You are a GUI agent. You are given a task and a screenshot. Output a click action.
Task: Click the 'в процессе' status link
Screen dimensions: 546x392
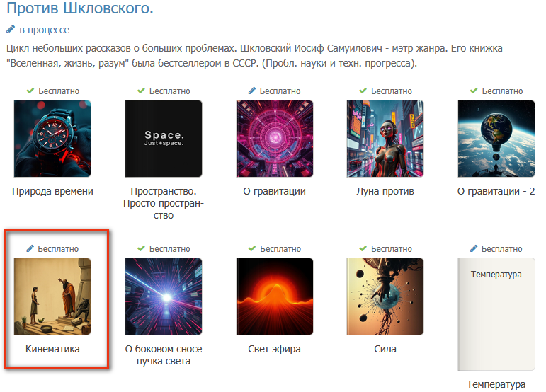click(44, 30)
